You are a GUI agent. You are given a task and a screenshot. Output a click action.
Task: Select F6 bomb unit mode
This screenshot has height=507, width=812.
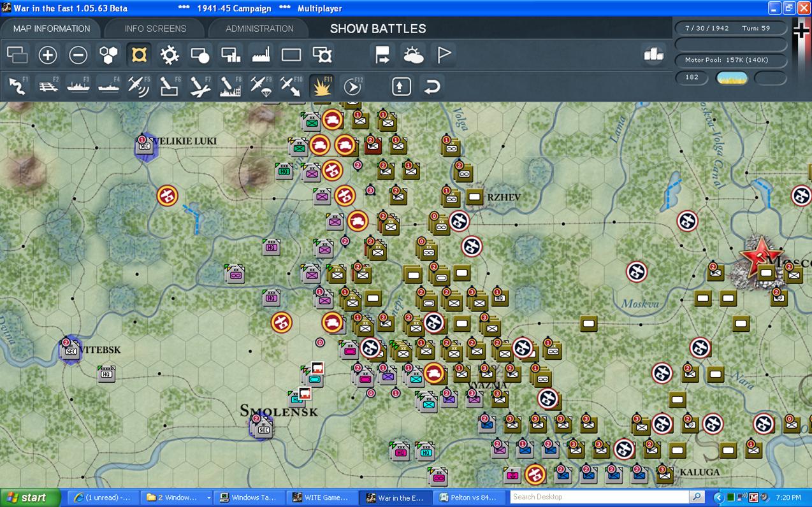170,86
